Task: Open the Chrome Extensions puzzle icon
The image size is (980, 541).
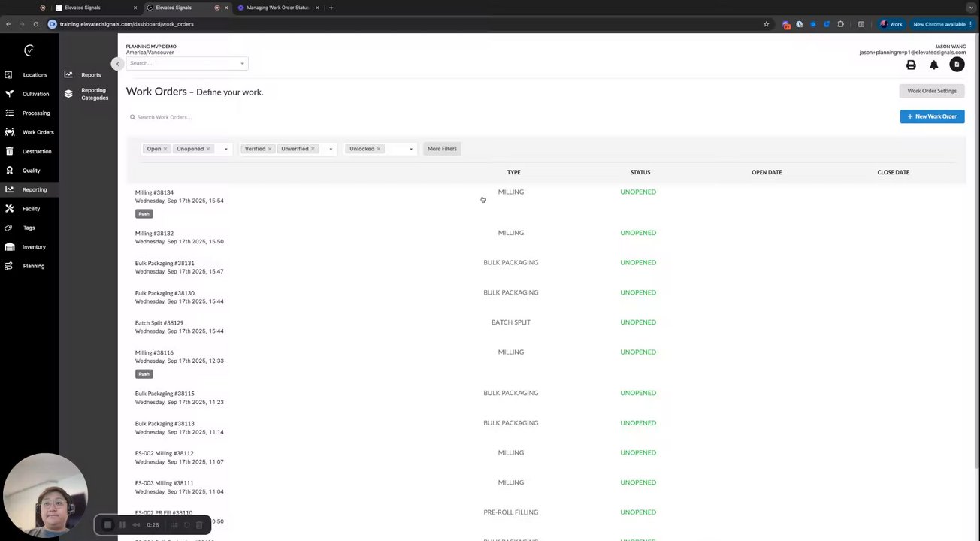Action: [840, 24]
